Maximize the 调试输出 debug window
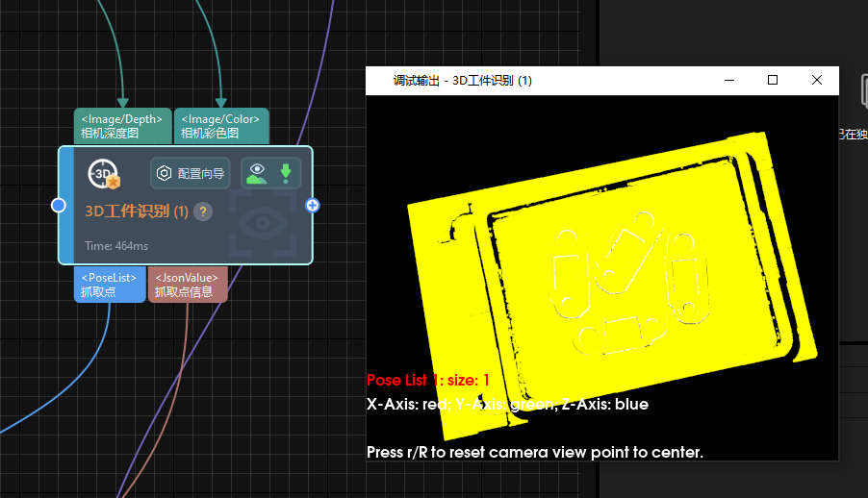This screenshot has height=498, width=868. 773,80
